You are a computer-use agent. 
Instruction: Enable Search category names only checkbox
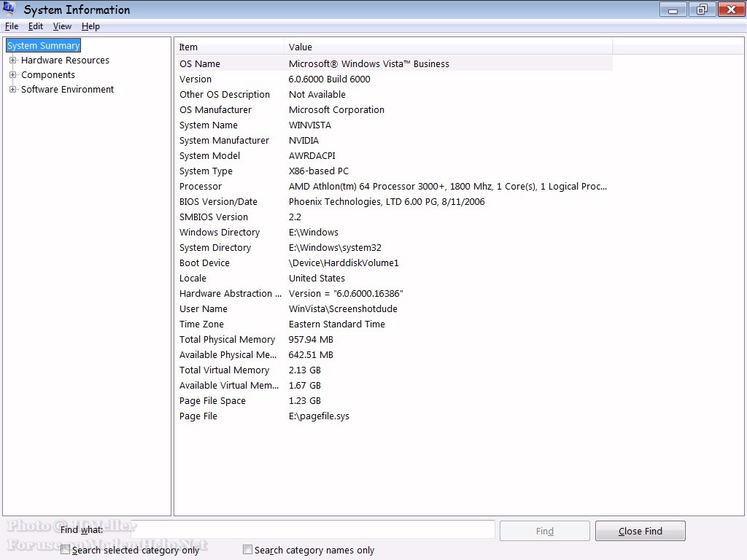click(248, 550)
